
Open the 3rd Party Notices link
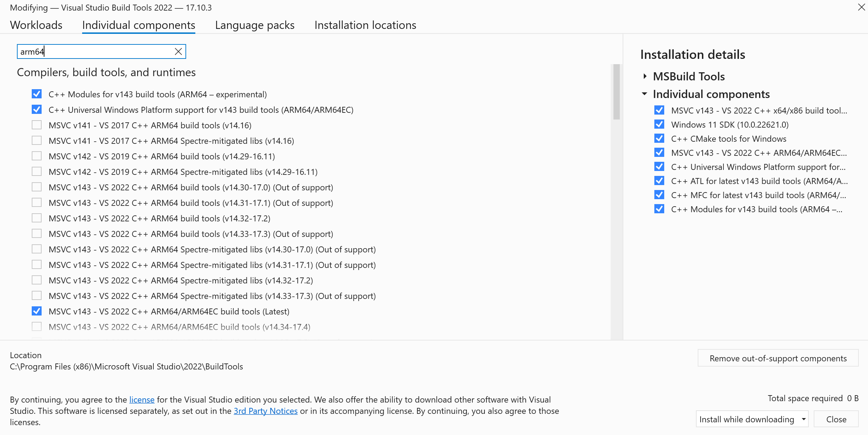265,411
